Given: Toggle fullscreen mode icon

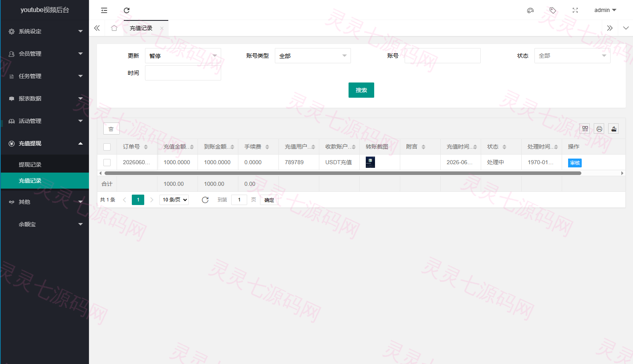Looking at the screenshot, I should click(575, 10).
